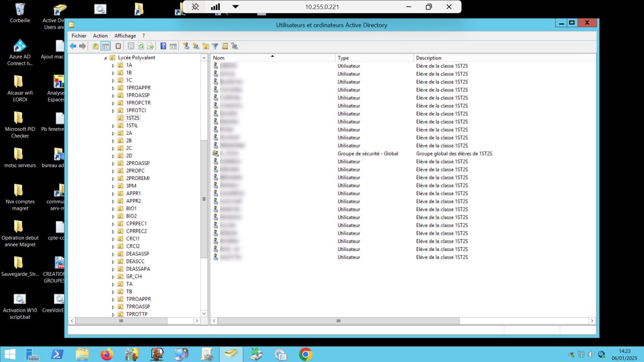Click the Back arrow in the toolbar
Screen dimensions: 644x362
[73, 46]
